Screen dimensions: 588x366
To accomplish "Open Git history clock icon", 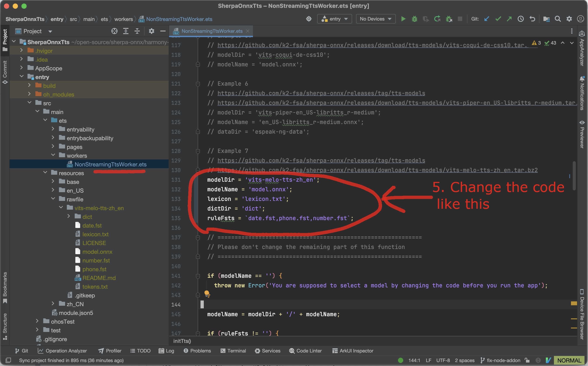I will [x=521, y=19].
